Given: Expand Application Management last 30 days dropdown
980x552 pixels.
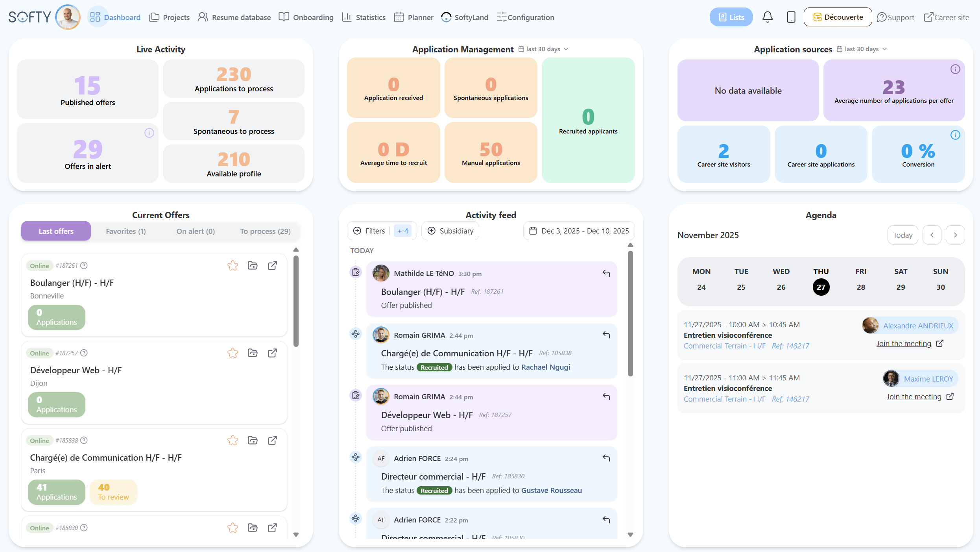Looking at the screenshot, I should [543, 49].
